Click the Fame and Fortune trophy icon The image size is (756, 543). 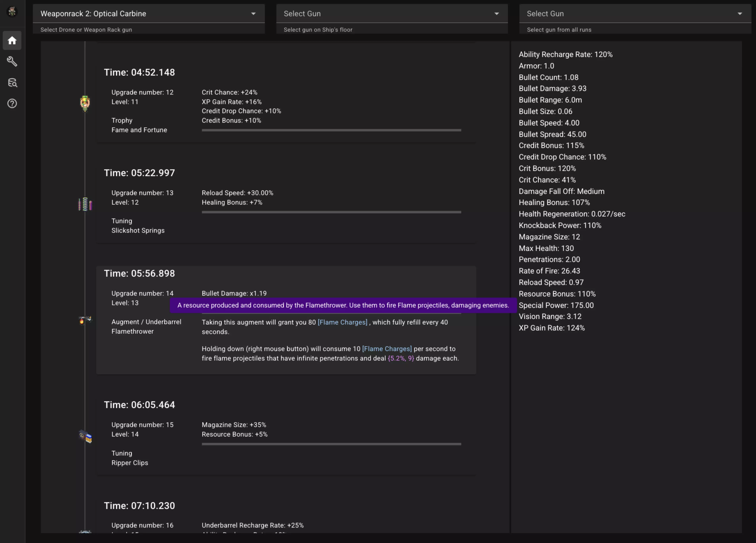[x=85, y=103]
